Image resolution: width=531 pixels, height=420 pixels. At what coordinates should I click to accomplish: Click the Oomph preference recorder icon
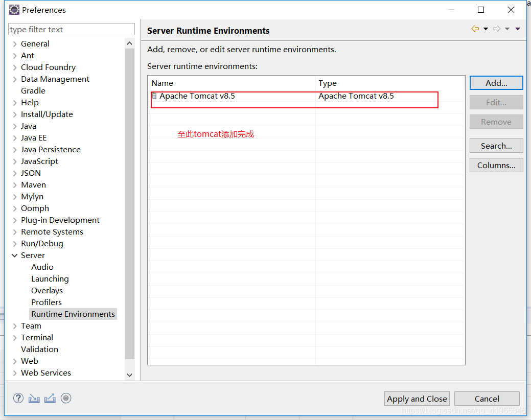[66, 398]
